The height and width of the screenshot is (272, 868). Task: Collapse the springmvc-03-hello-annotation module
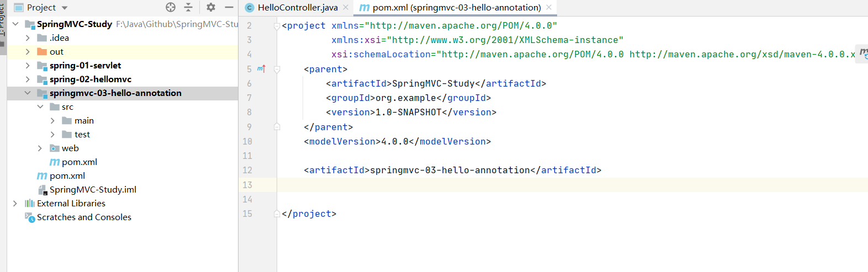click(x=28, y=93)
